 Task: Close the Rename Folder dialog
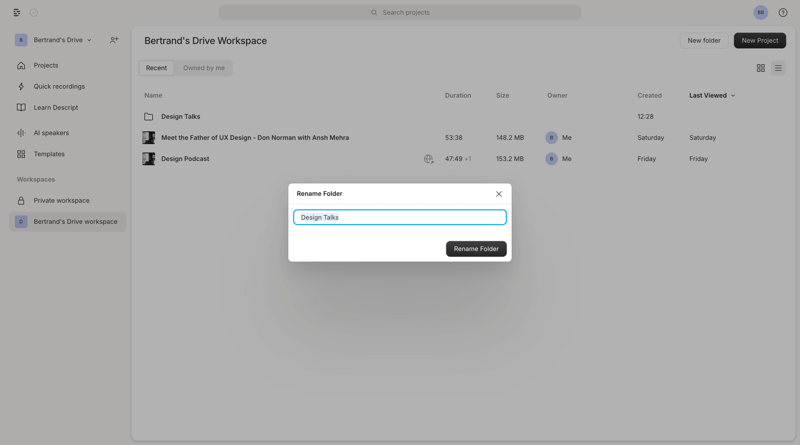coord(498,194)
